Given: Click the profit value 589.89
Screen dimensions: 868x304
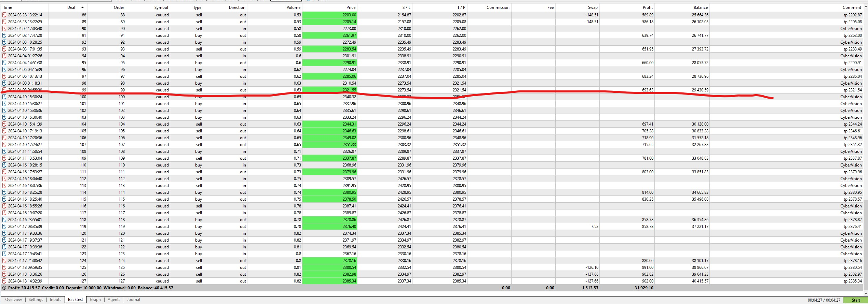Looking at the screenshot, I should tap(648, 15).
